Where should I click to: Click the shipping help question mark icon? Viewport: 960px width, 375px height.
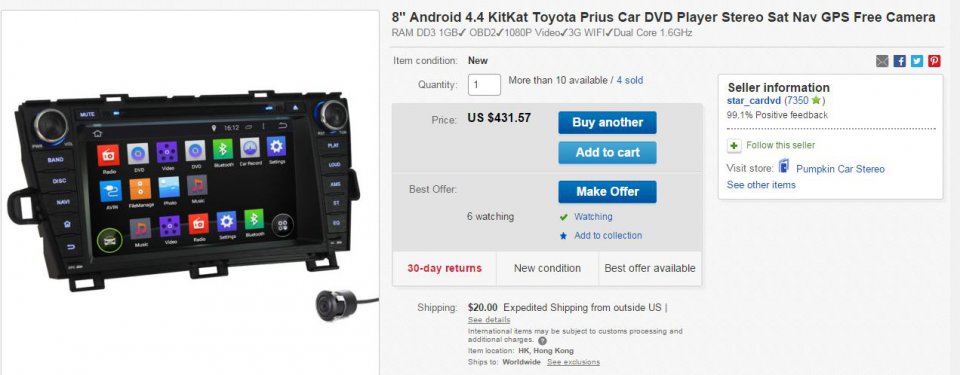[542, 341]
